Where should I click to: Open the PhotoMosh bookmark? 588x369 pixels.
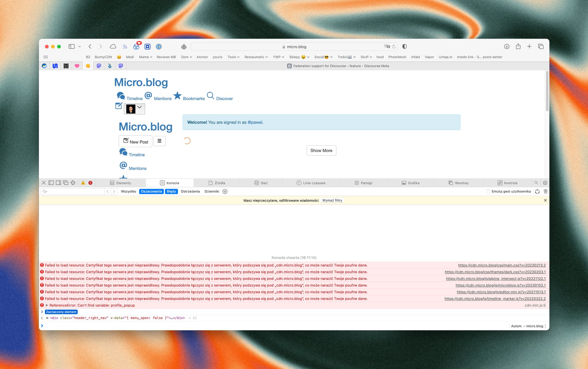tap(397, 57)
